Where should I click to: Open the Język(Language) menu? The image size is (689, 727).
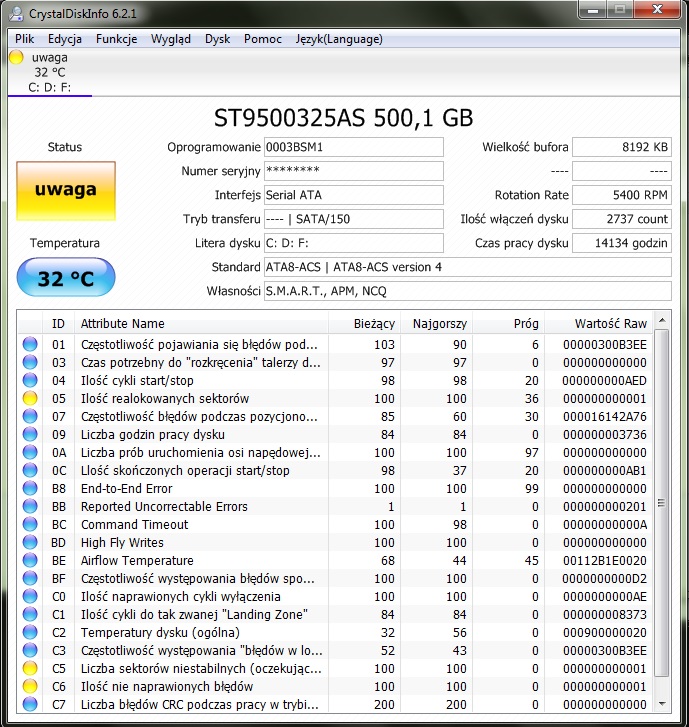click(x=339, y=39)
